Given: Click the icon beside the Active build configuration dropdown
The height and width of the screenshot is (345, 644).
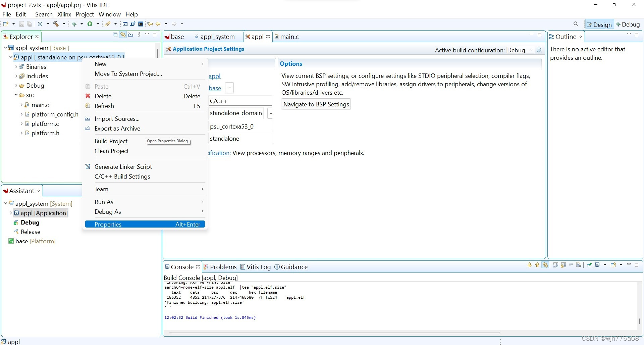Looking at the screenshot, I should coord(539,50).
